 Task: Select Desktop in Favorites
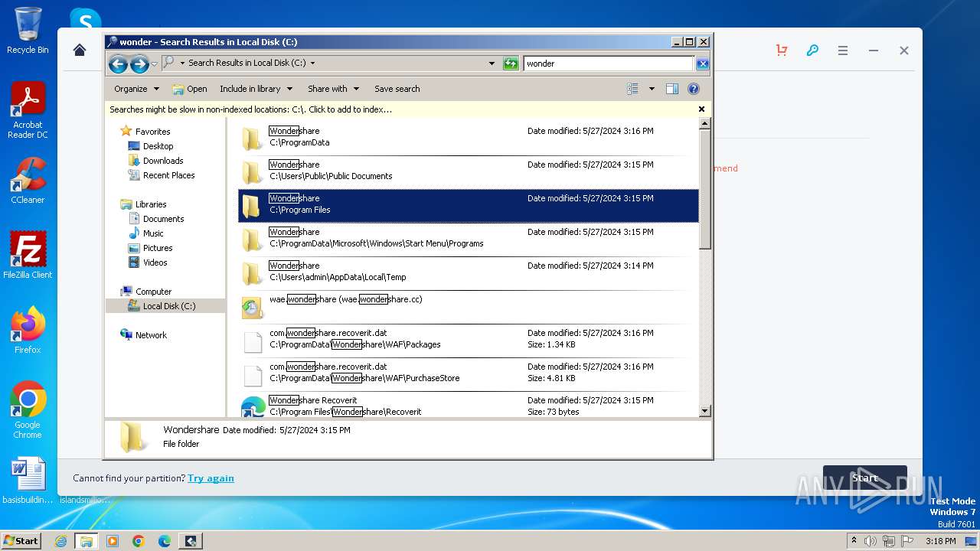[x=158, y=146]
